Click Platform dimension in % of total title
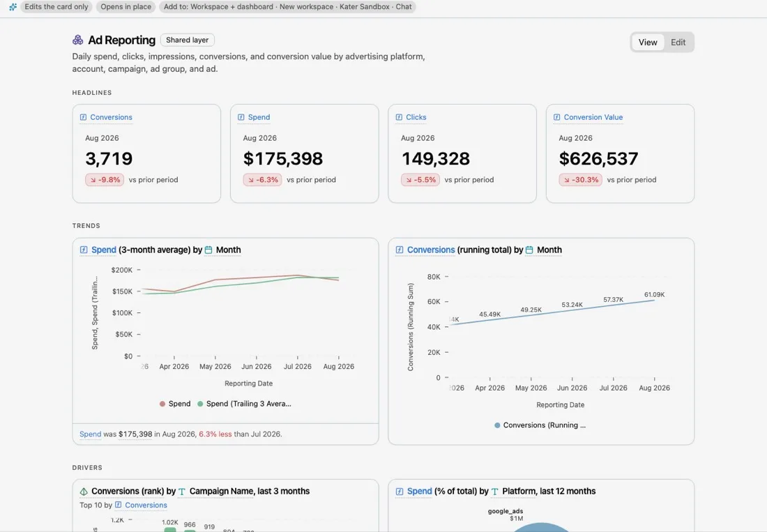Viewport: 767px width, 532px height. tap(519, 492)
